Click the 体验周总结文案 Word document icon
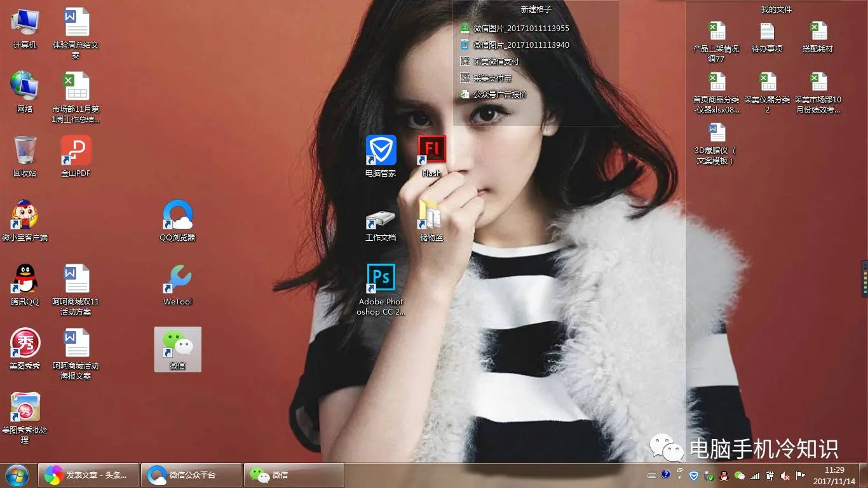The height and width of the screenshot is (488, 868). coord(76,34)
